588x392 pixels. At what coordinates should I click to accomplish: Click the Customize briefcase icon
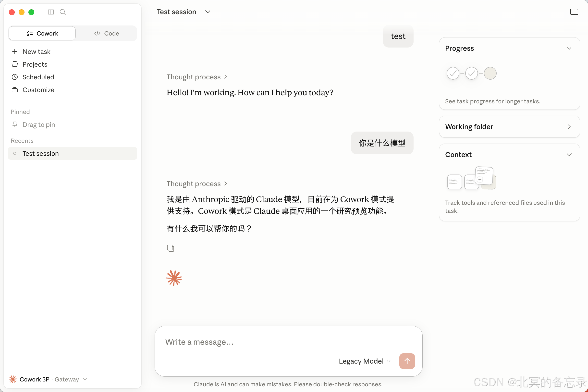click(x=15, y=90)
